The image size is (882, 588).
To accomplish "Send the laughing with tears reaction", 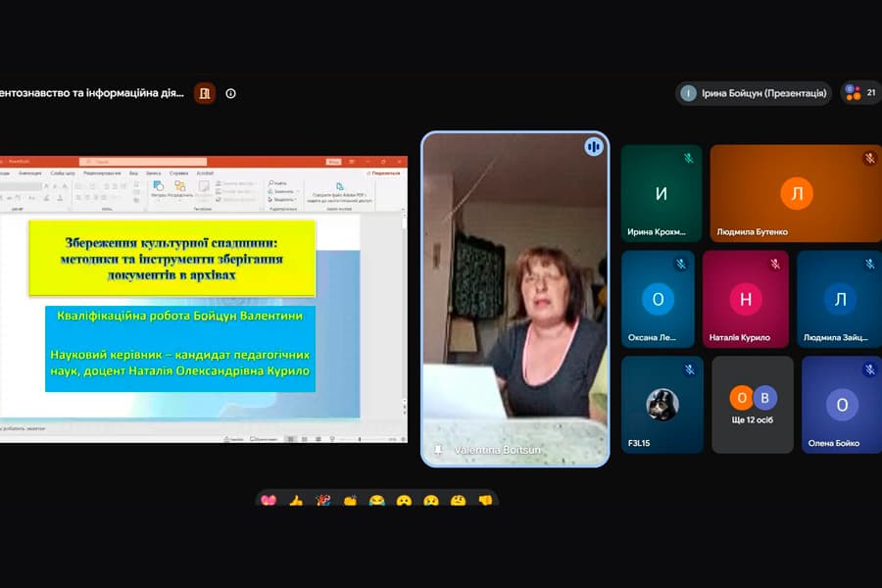I will [377, 500].
